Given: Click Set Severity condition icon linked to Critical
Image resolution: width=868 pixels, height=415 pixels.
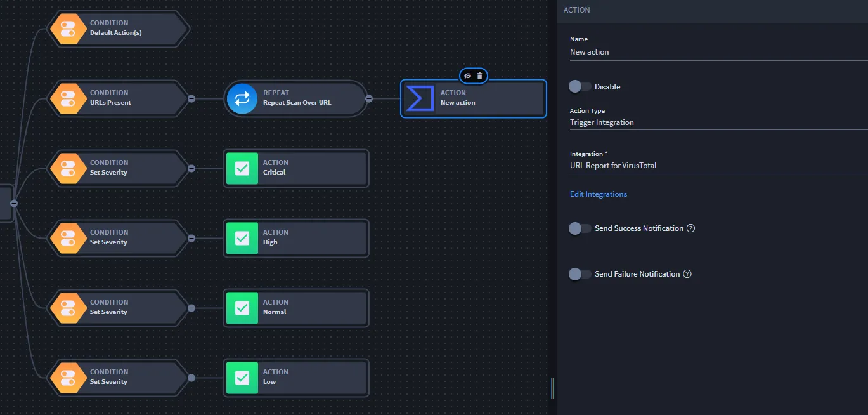Looking at the screenshot, I should coord(68,168).
